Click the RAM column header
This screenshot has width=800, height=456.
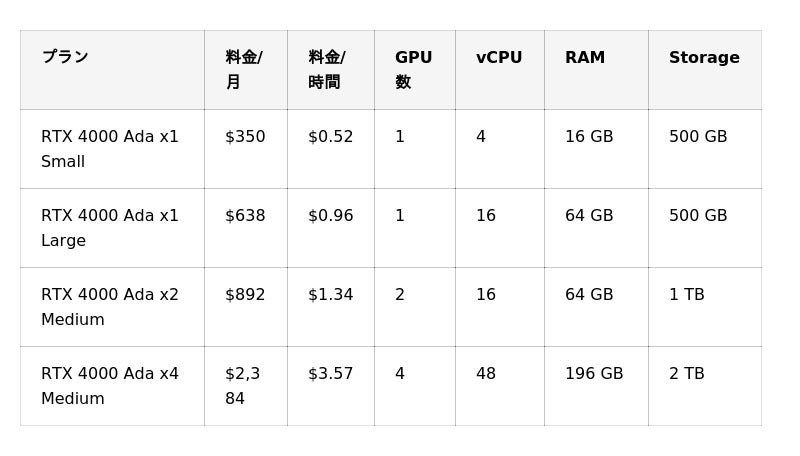tap(585, 58)
